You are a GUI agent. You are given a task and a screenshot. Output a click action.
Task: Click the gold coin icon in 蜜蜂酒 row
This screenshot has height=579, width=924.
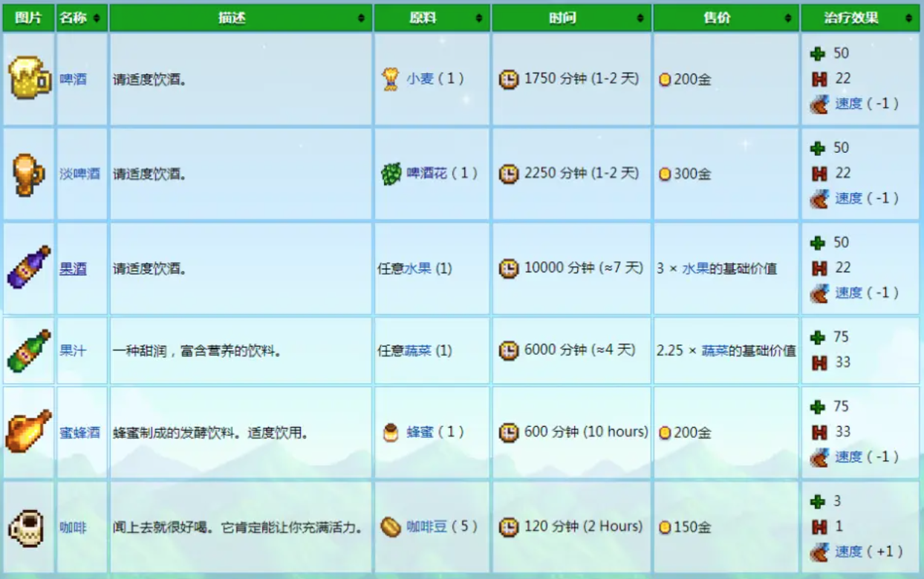pos(665,433)
